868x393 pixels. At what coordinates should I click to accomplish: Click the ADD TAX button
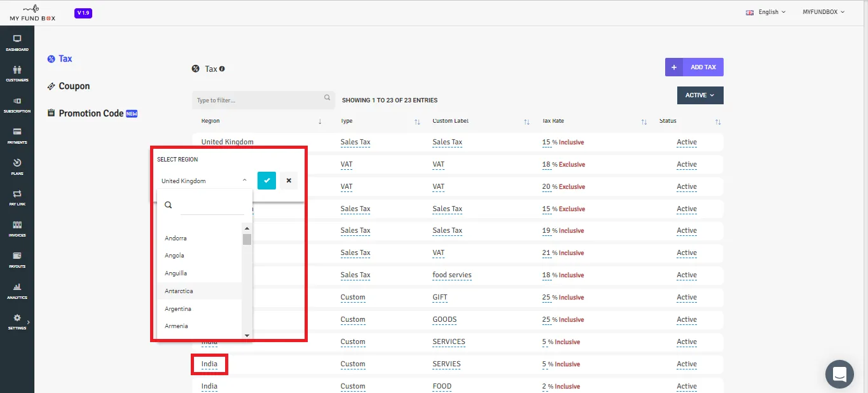point(694,67)
